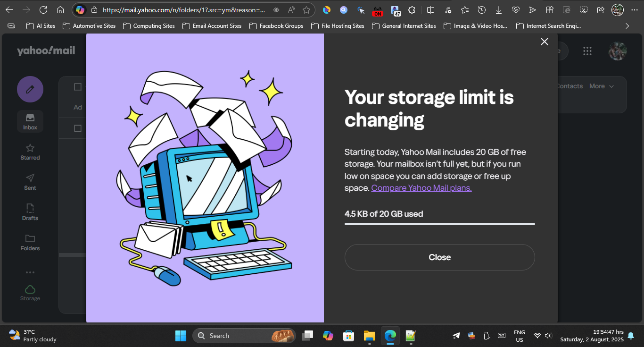Open the browser Downloads icon
This screenshot has height=347, width=644.
[x=499, y=10]
